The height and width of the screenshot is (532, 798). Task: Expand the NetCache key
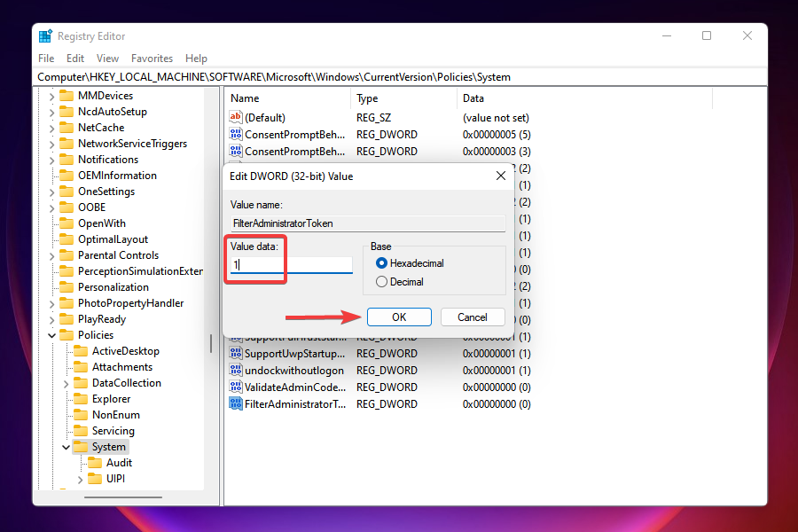(x=51, y=128)
